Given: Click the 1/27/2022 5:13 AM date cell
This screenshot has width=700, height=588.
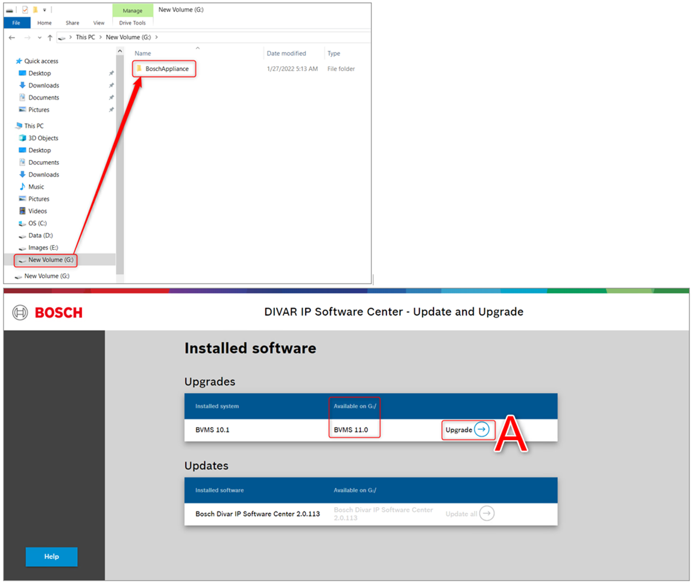Looking at the screenshot, I should [292, 69].
